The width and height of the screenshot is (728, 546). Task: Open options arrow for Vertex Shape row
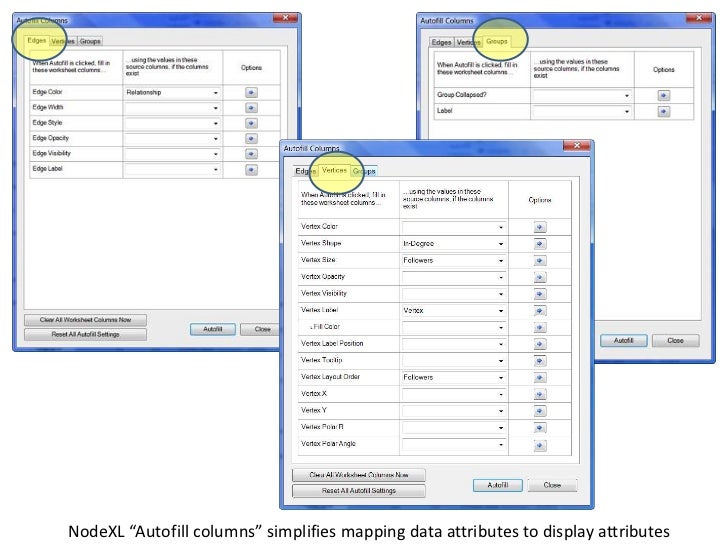tap(540, 244)
